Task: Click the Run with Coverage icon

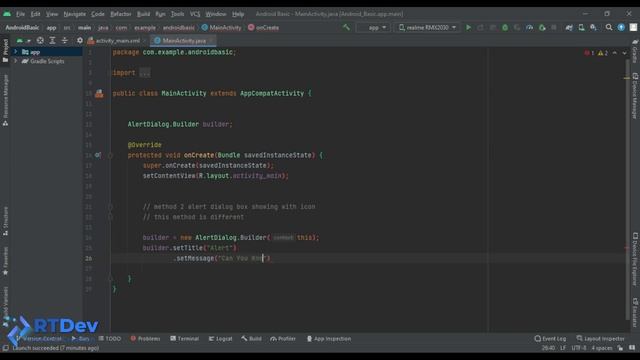Action: coord(517,27)
